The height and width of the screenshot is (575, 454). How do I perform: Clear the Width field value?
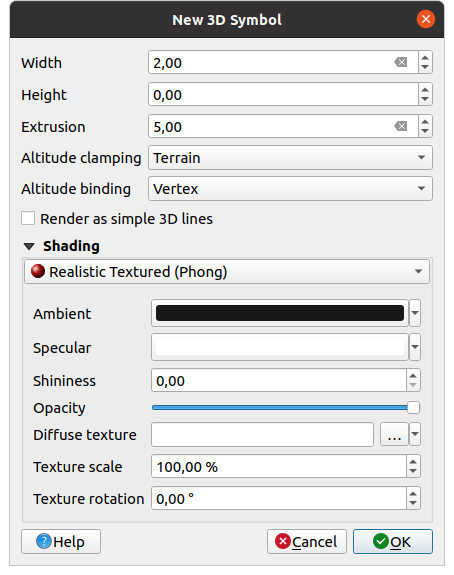pyautogui.click(x=400, y=62)
